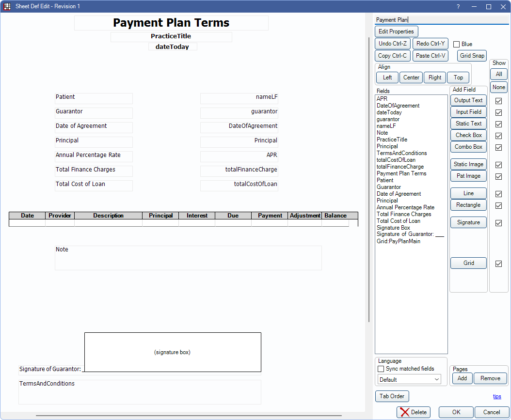Toggle visibility checkbox for Output Text
Viewport: 511px width, 420px height.
pyautogui.click(x=498, y=101)
